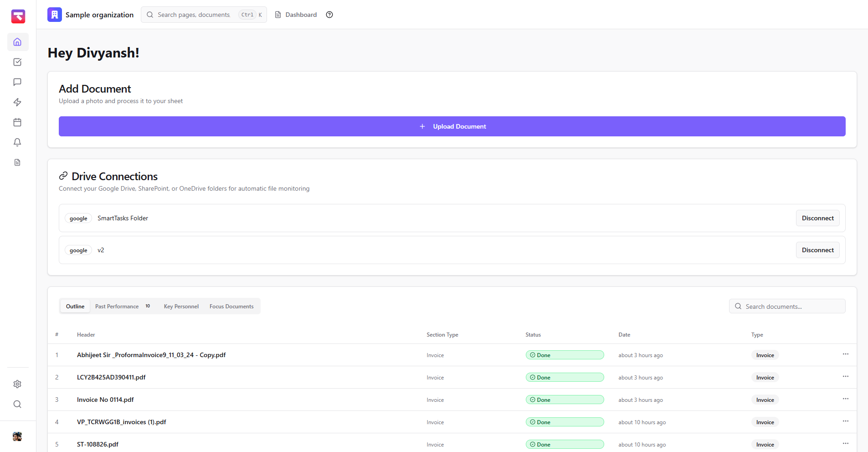Select the magnifier search icon in sidebar

coord(17,405)
